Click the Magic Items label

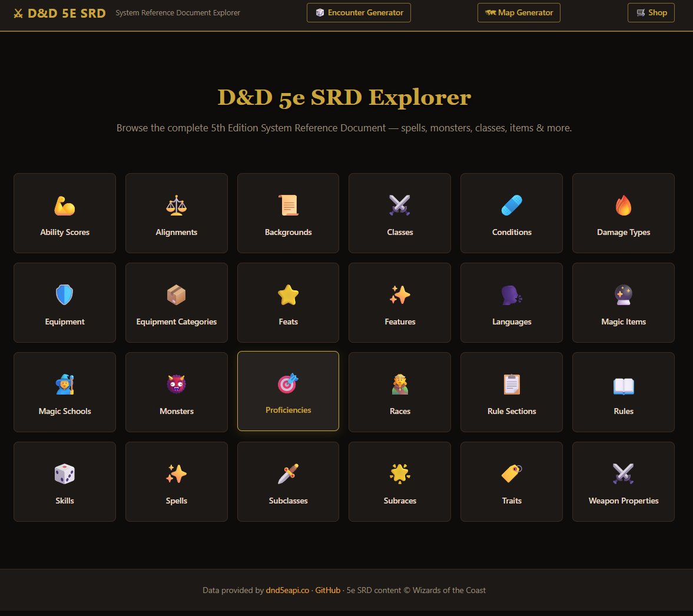coord(623,322)
